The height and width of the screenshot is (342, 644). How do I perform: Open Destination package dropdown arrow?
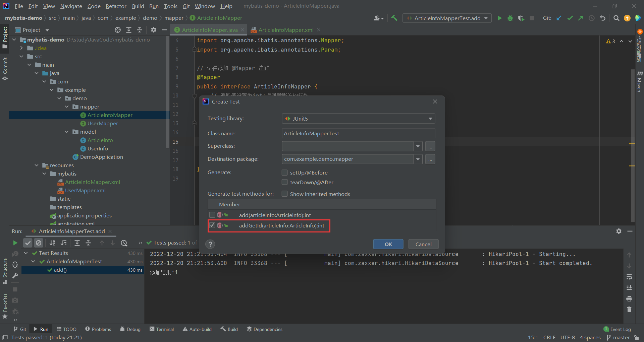click(418, 159)
